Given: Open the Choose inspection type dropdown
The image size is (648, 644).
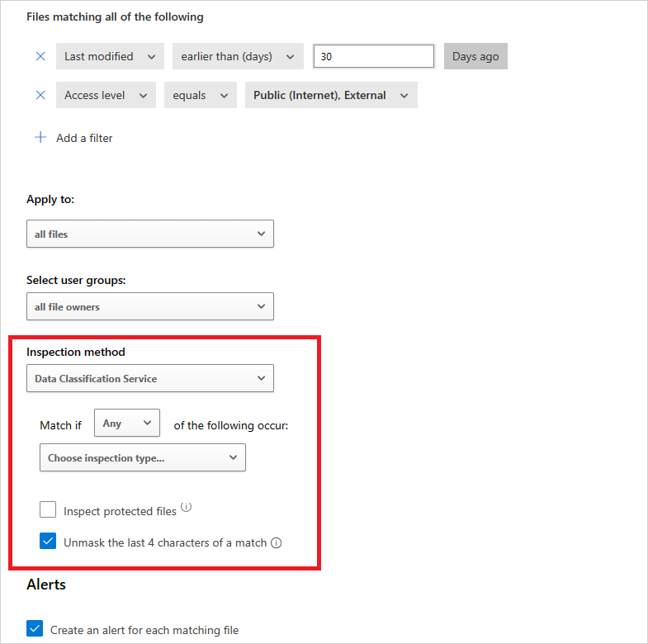Looking at the screenshot, I should pyautogui.click(x=143, y=458).
